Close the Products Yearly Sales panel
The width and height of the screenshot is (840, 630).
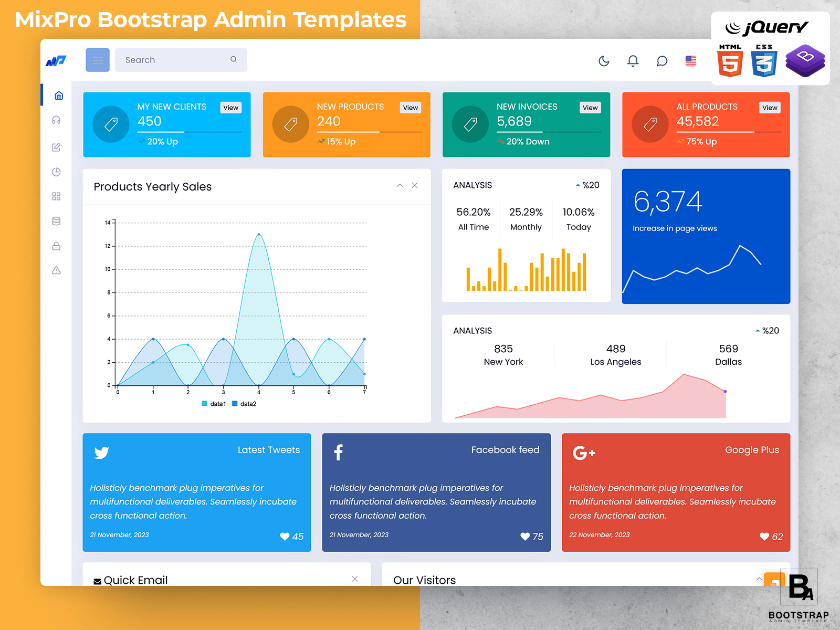click(415, 185)
